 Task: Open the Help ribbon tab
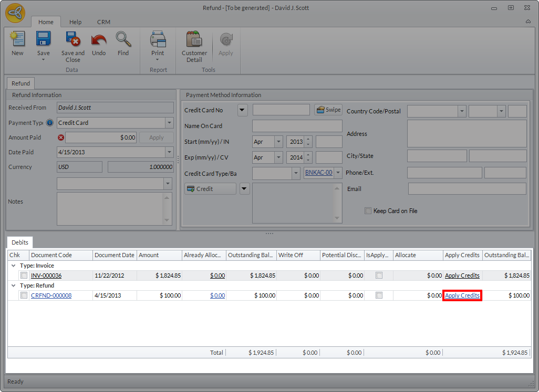[x=76, y=22]
